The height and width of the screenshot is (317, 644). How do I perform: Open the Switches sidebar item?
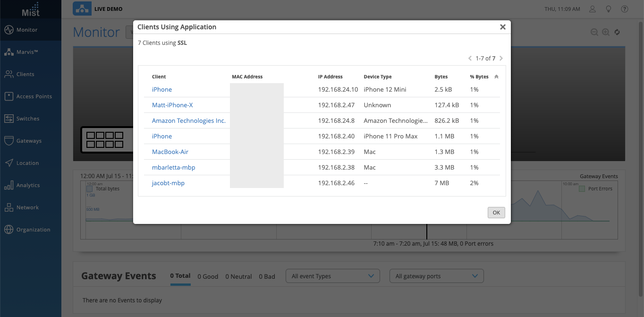pyautogui.click(x=27, y=119)
